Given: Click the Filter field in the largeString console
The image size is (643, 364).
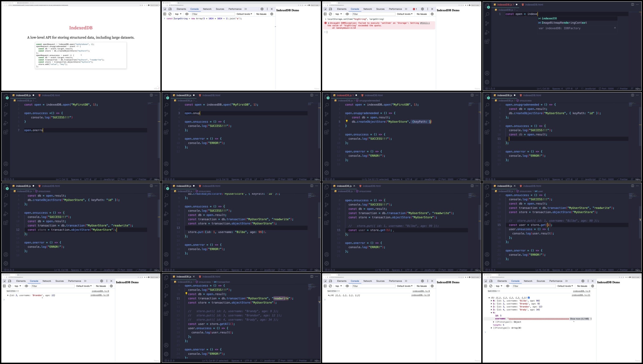Looking at the screenshot, I should tap(213, 14).
